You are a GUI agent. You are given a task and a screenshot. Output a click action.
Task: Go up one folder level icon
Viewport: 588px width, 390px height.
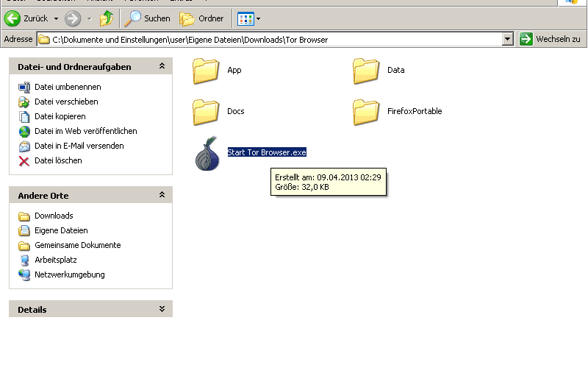107,18
